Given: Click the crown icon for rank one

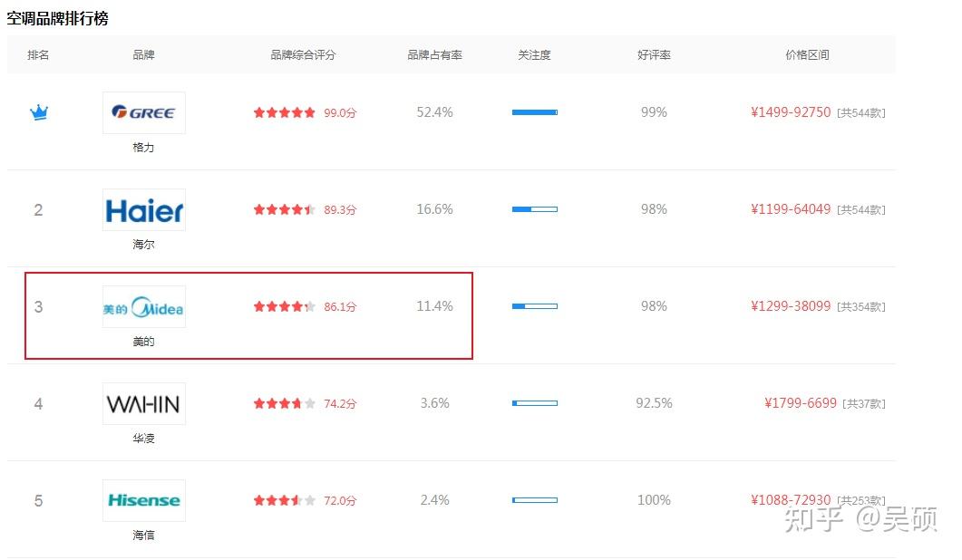Looking at the screenshot, I should [39, 112].
